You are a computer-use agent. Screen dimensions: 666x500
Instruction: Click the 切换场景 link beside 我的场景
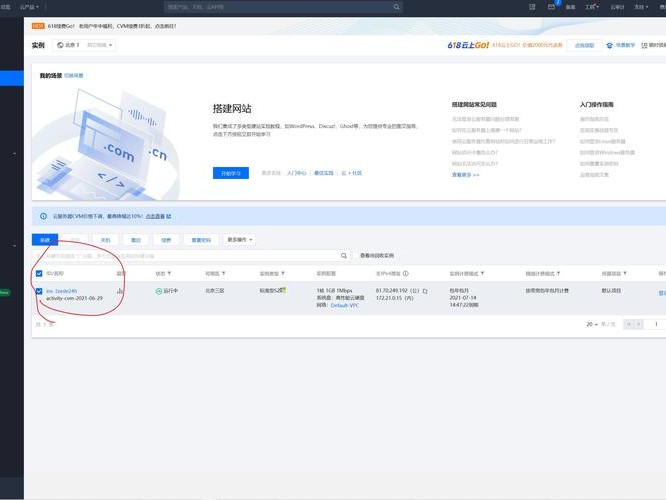74,76
